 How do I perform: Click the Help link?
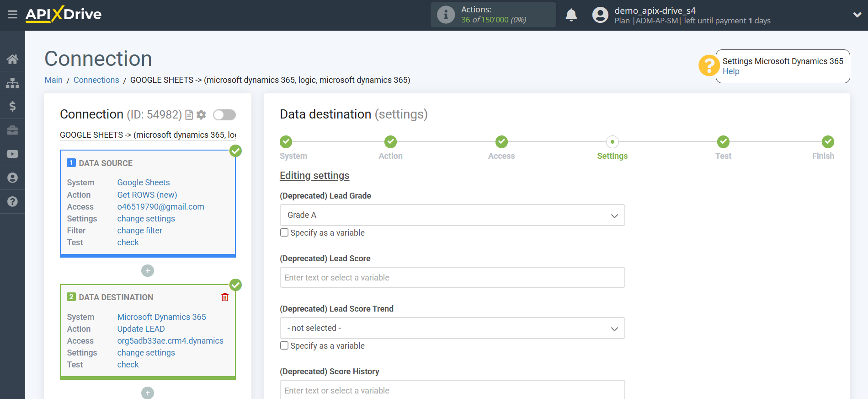[x=731, y=71]
